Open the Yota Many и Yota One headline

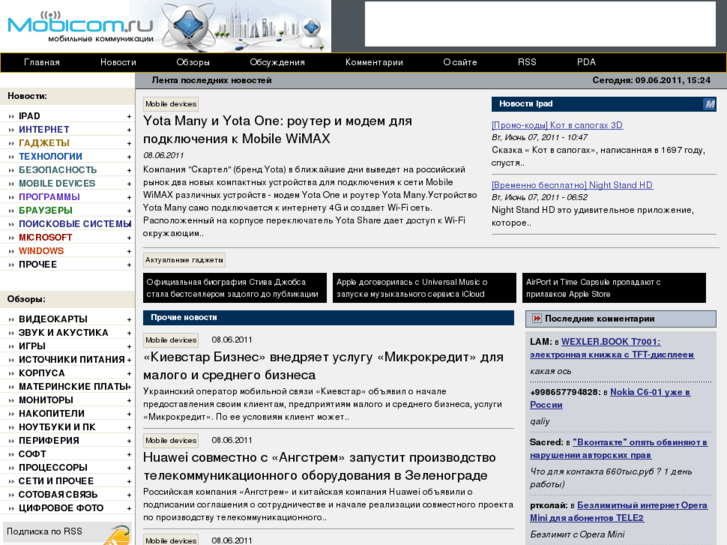(x=277, y=129)
